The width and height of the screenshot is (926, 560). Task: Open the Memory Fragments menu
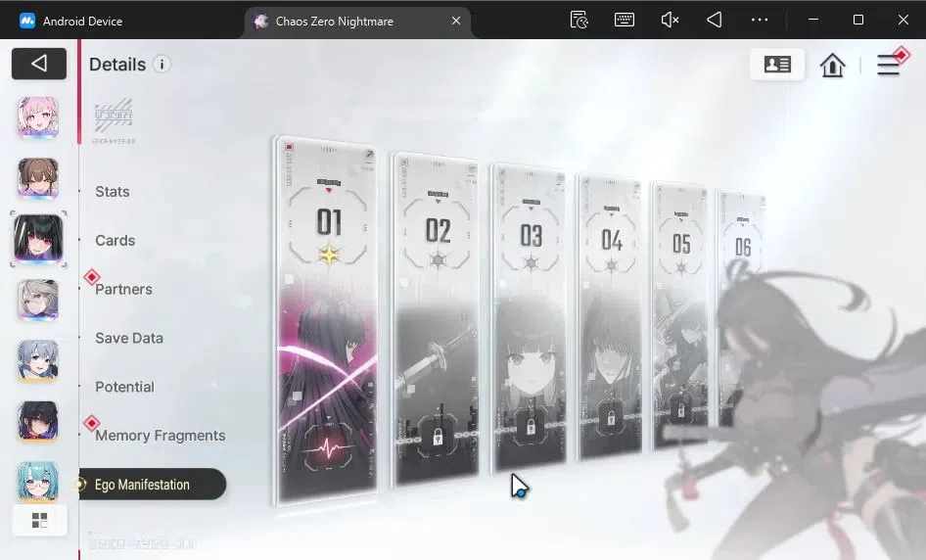[x=160, y=436]
